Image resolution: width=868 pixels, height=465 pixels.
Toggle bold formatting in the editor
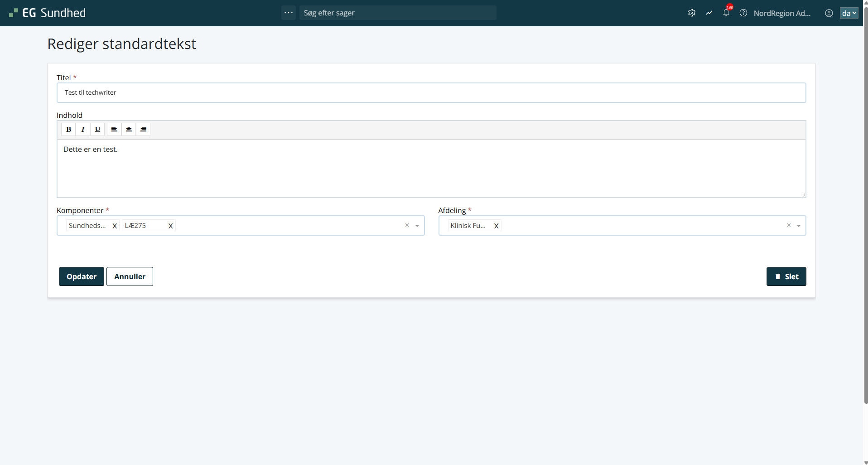click(x=68, y=130)
